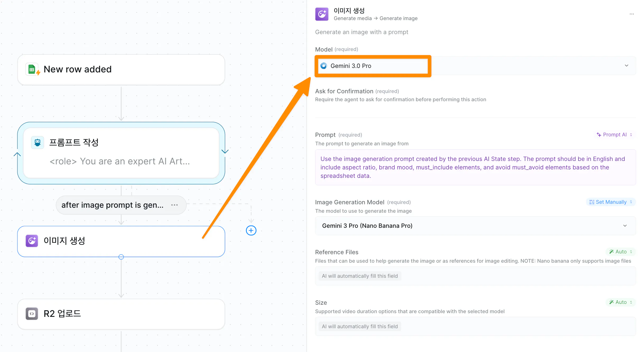644x352 pixels.
Task: Toggle Auto mode for Size field
Action: coord(620,302)
